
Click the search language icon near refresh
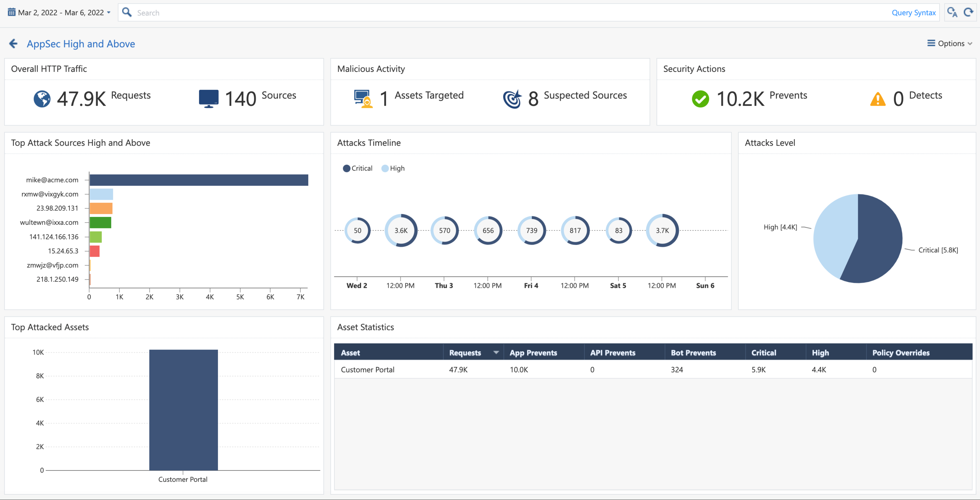point(952,13)
